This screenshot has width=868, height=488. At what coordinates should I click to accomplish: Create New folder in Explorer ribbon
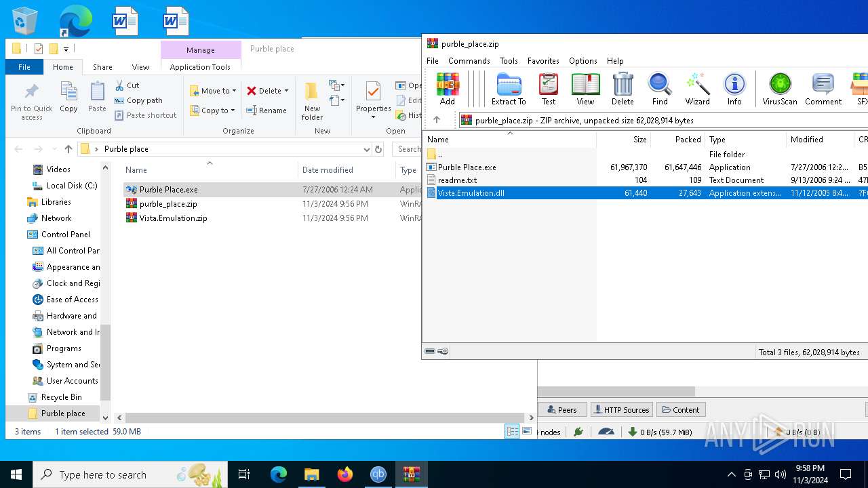pyautogui.click(x=312, y=101)
